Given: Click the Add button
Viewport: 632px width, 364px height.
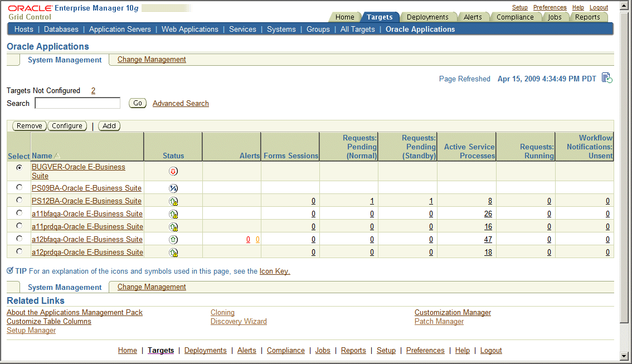Looking at the screenshot, I should coord(109,126).
